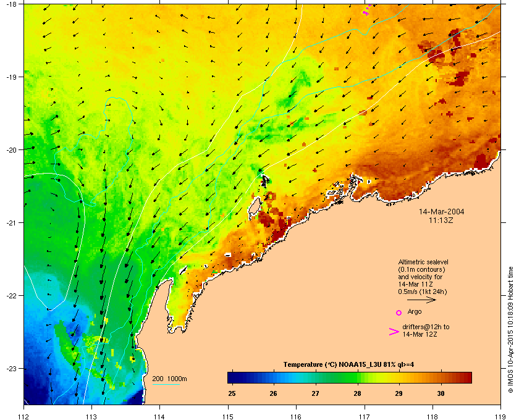Click the 'drifters@12h to' legend label
Viewport: 519px width, 420px height.
point(426,327)
